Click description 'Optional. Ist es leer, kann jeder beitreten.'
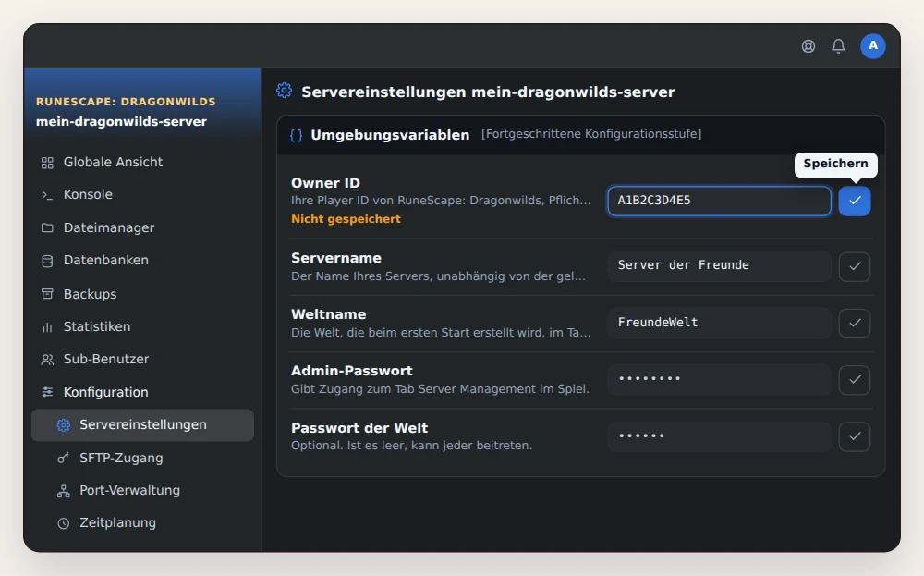Viewport: 924px width, 576px height. [x=411, y=446]
